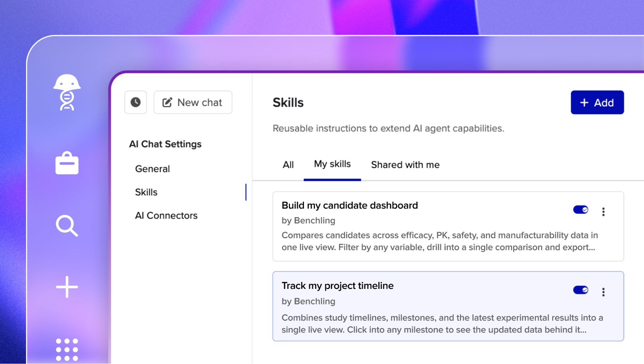
Task: Open General settings
Action: pyautogui.click(x=152, y=169)
